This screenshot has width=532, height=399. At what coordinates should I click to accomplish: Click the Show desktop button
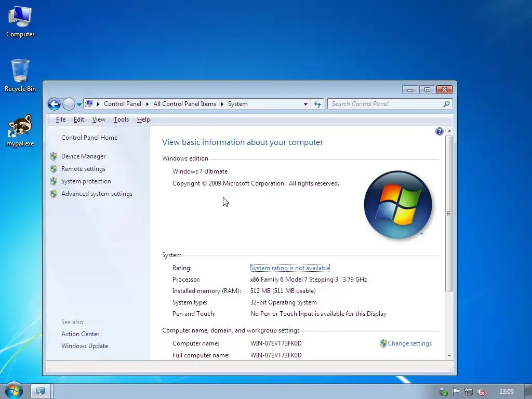(528, 392)
